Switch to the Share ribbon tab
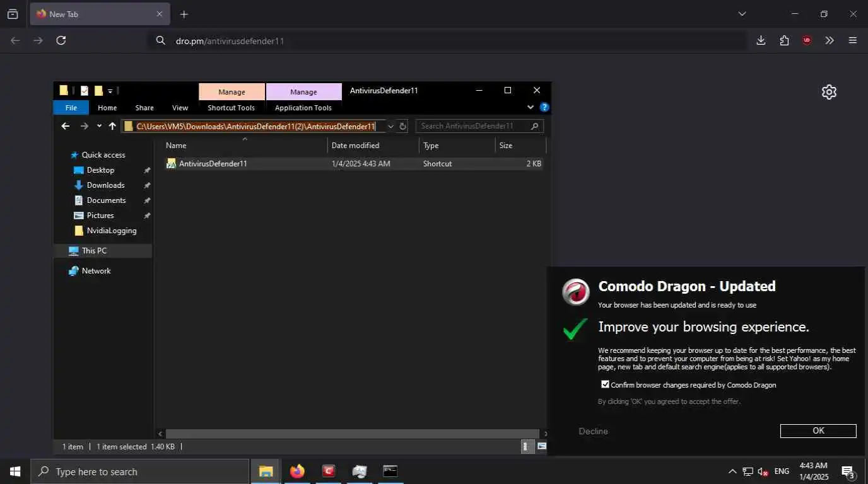The width and height of the screenshot is (868, 484). click(x=144, y=108)
